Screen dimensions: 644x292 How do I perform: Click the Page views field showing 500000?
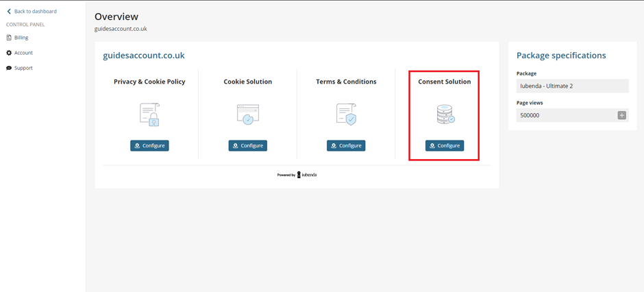click(573, 115)
